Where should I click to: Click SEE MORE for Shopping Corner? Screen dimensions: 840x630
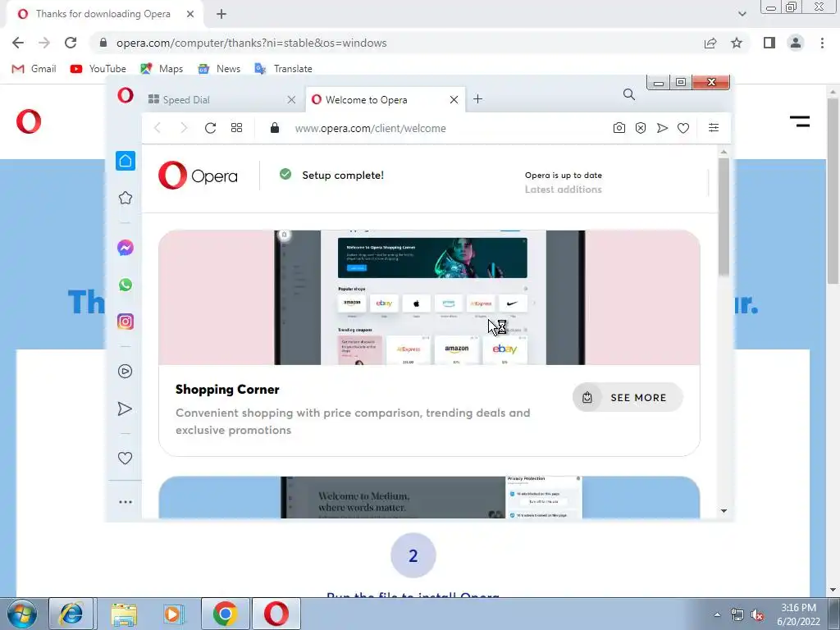pyautogui.click(x=628, y=398)
